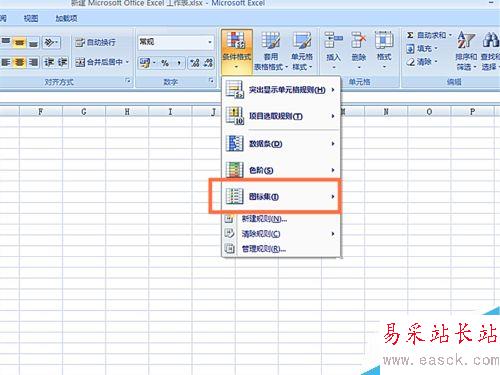Open Clear Rules (清除规则) submenu

click(x=281, y=234)
